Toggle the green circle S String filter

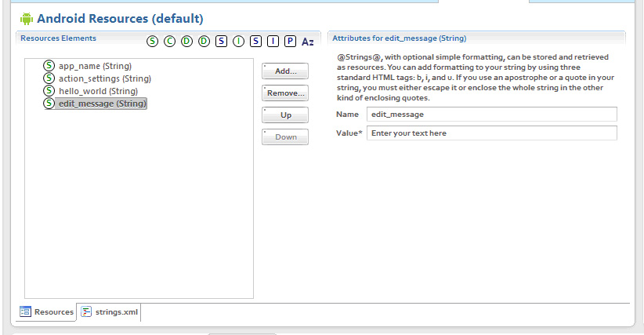coord(152,41)
